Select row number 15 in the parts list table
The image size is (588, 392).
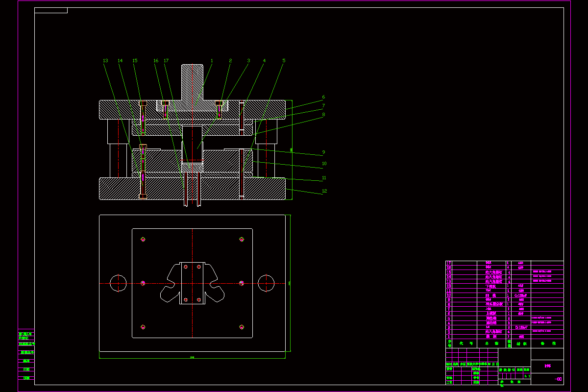tap(505, 272)
